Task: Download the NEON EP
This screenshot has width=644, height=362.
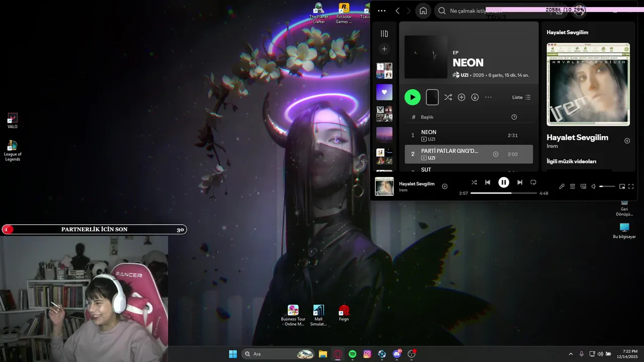Action: (x=475, y=97)
